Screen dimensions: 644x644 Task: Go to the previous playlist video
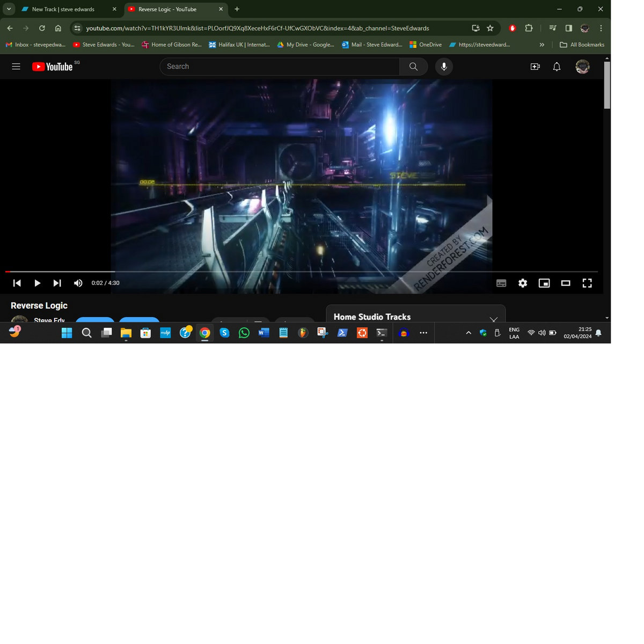17,283
